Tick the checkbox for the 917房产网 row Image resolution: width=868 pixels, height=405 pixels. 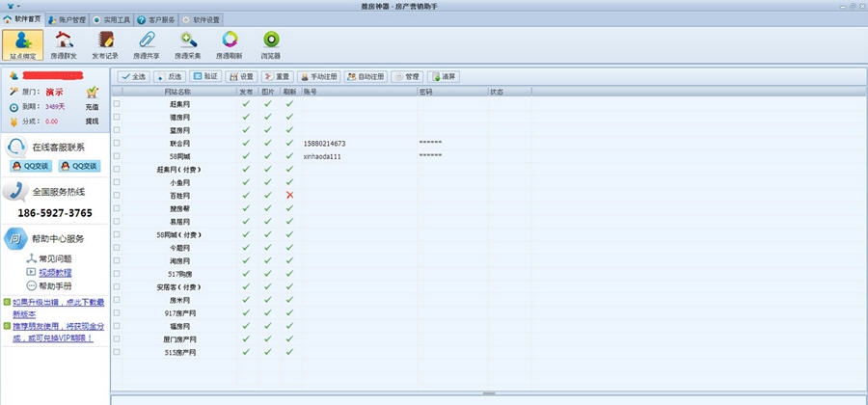(117, 312)
